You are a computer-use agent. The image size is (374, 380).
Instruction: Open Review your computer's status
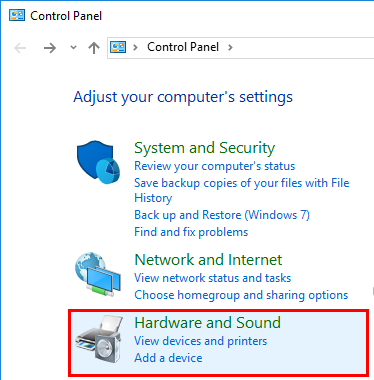point(215,166)
